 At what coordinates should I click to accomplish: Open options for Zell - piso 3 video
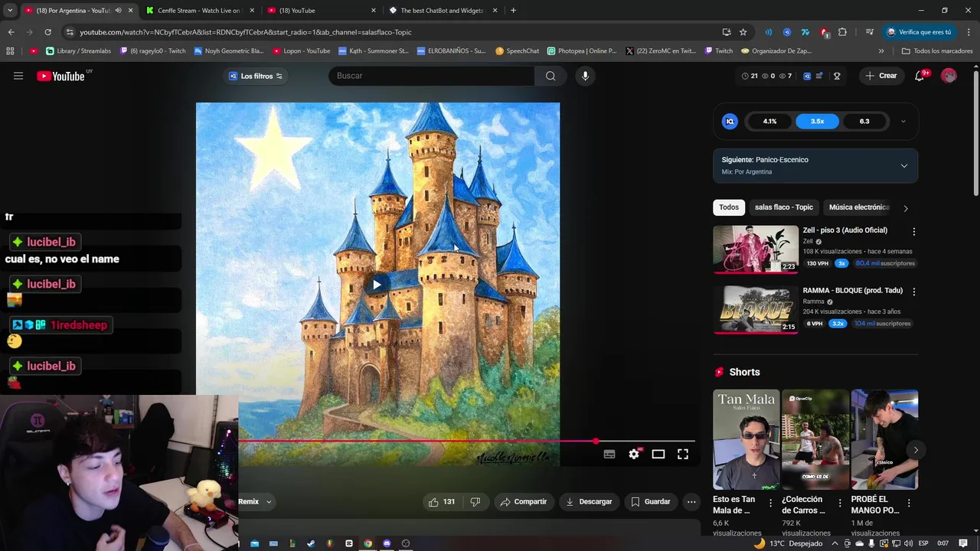[913, 231]
